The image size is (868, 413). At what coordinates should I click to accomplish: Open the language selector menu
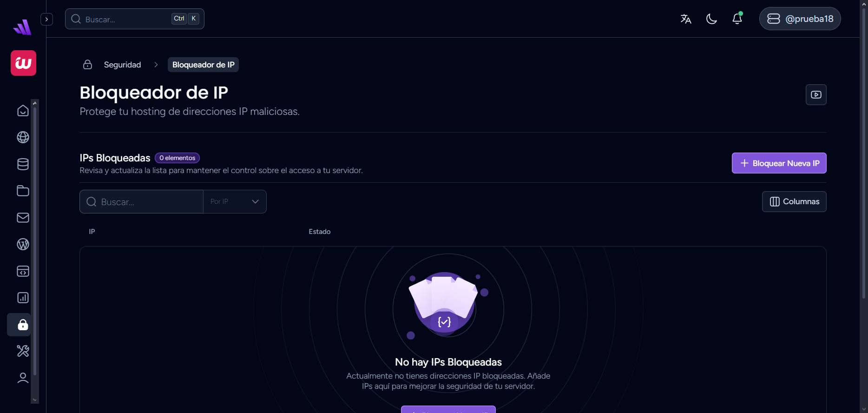686,19
